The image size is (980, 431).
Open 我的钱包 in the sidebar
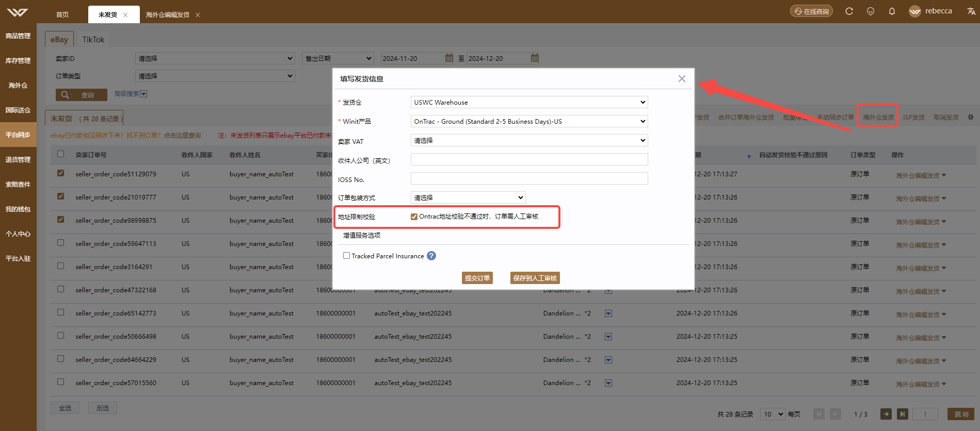pyautogui.click(x=18, y=209)
